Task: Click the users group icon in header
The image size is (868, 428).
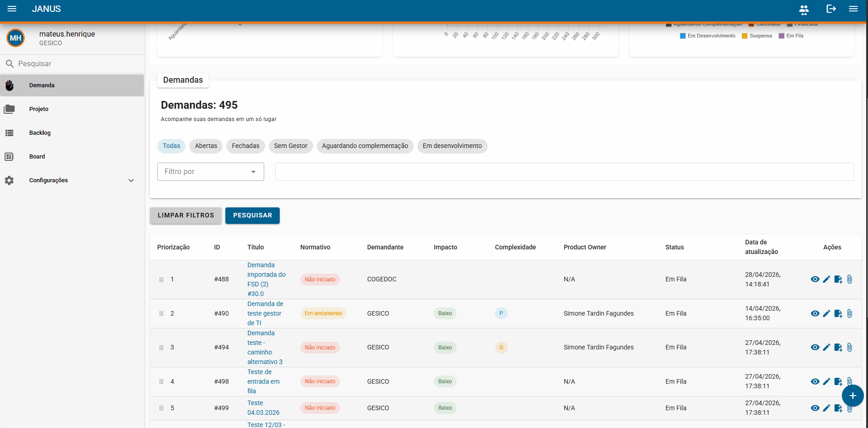Action: point(804,9)
